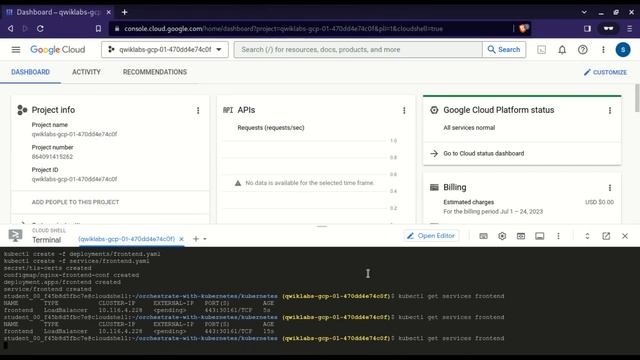The height and width of the screenshot is (360, 640).
Task: Click the Project number value
Action: pos(52,157)
